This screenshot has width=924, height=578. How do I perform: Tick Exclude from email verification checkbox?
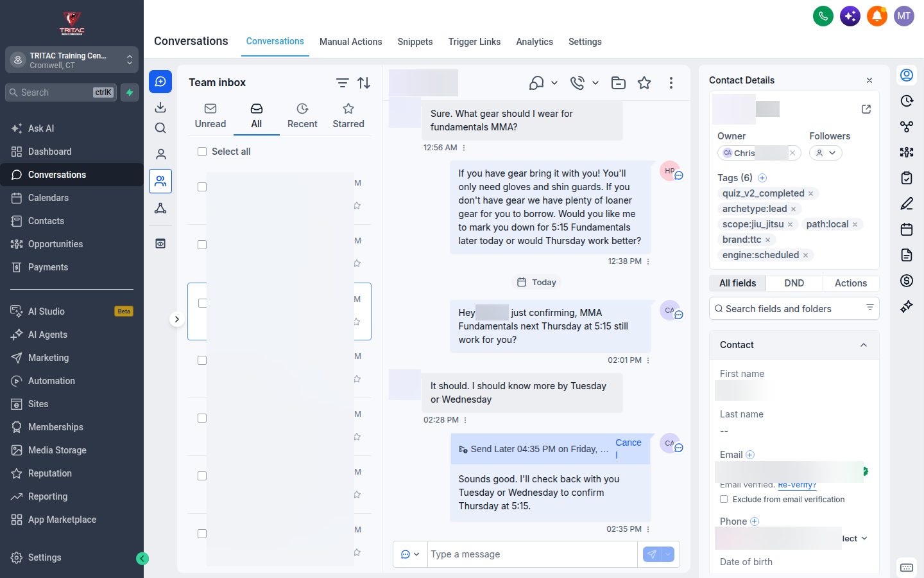(724, 499)
